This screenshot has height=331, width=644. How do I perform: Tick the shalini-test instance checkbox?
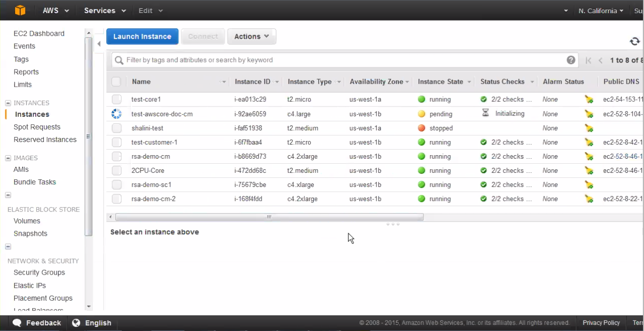(x=117, y=128)
